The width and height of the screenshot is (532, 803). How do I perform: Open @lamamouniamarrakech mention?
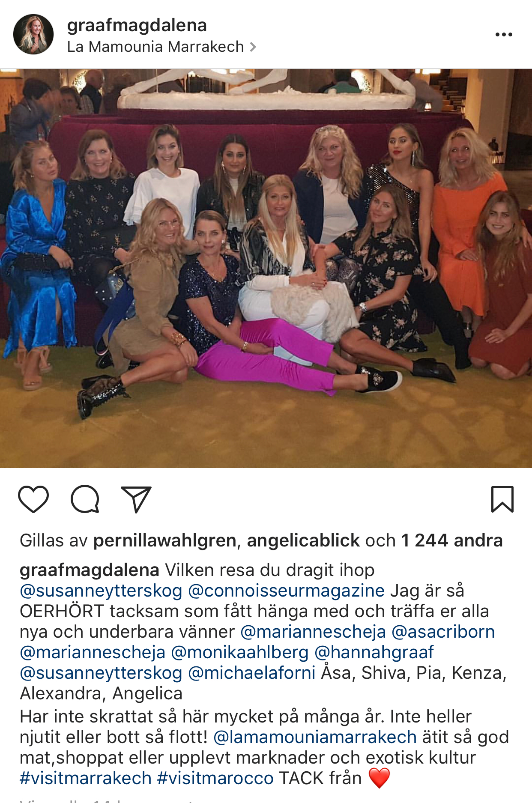pos(315,737)
